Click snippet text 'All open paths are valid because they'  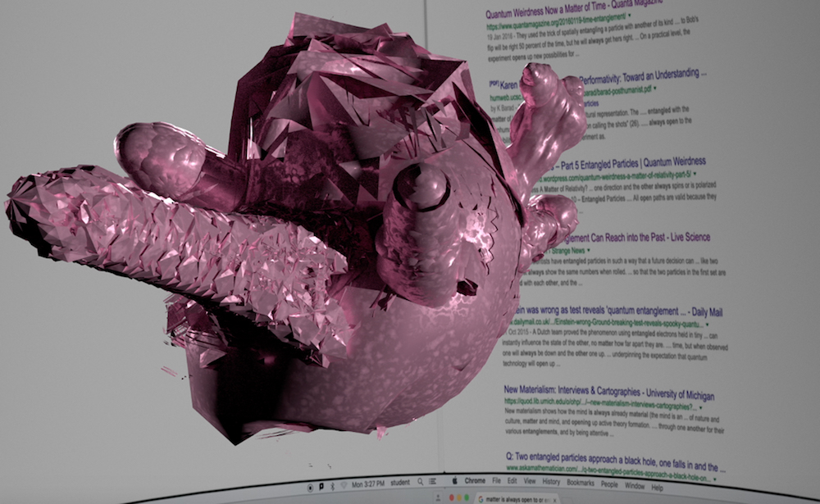point(676,198)
